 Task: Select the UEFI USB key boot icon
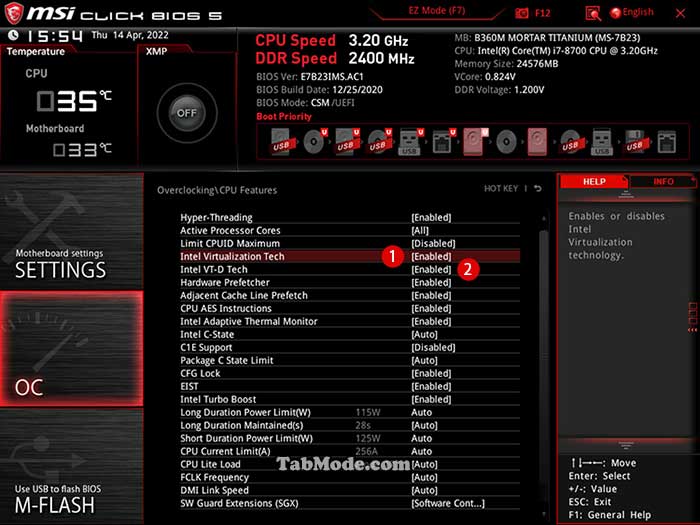click(x=411, y=142)
